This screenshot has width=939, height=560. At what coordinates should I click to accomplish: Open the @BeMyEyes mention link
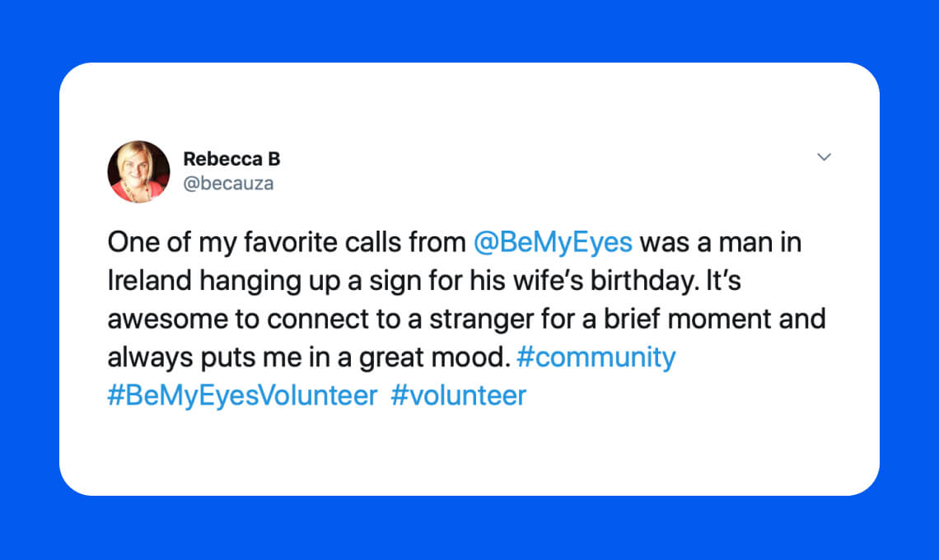(x=553, y=243)
